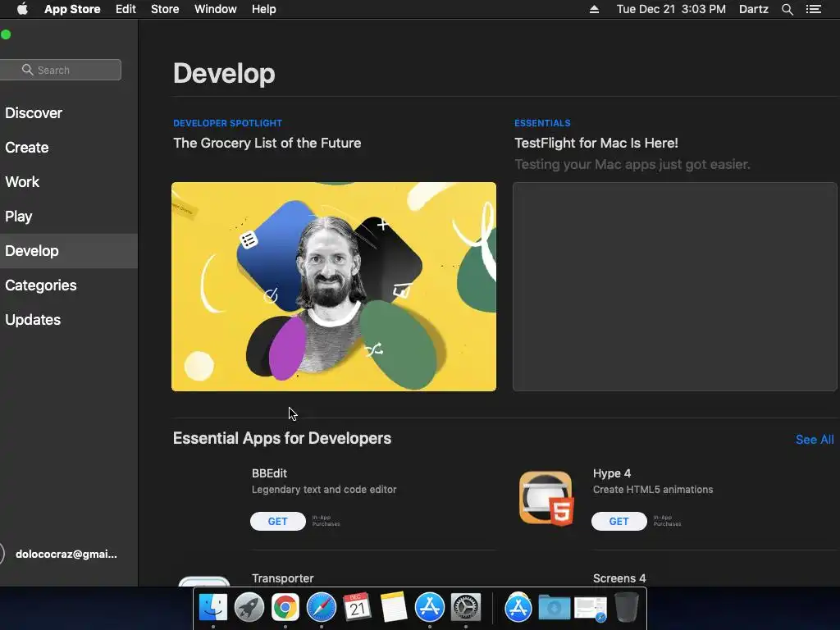Select Develop in the sidebar
Viewport: 840px width, 630px height.
pos(69,251)
